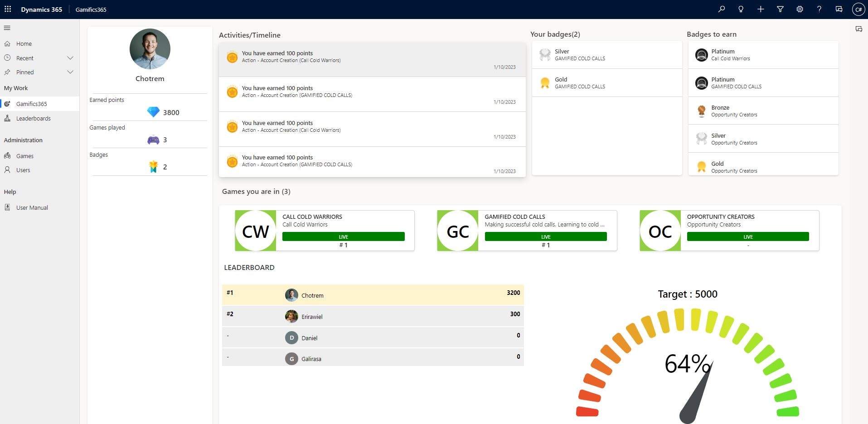Click the LIVE bar on Opportunity Creators

748,236
